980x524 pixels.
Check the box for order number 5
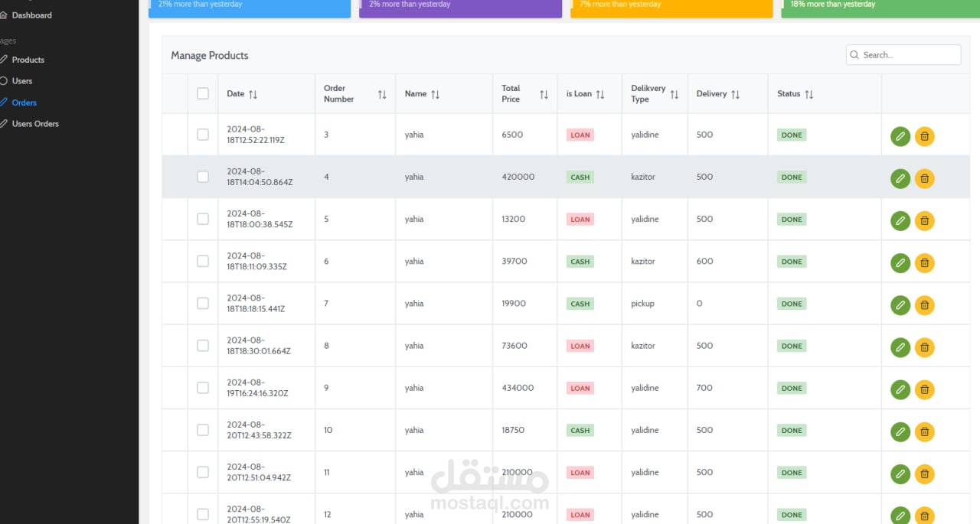203,219
